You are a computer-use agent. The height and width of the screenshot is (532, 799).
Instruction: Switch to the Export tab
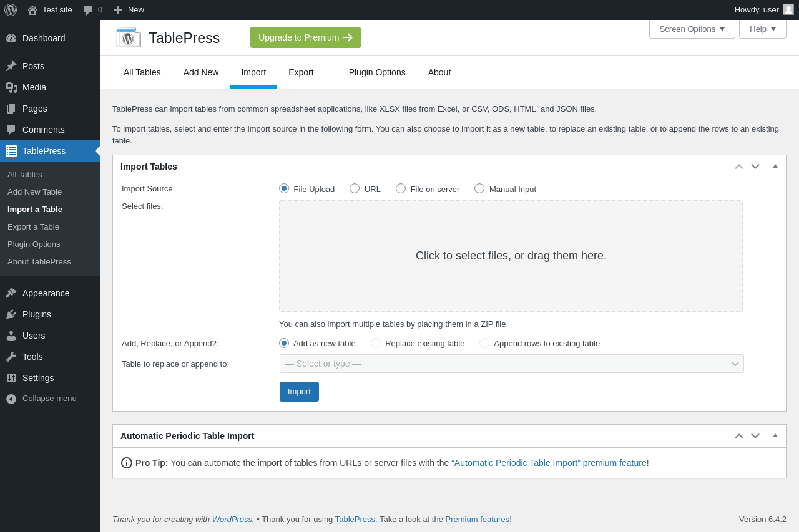301,72
